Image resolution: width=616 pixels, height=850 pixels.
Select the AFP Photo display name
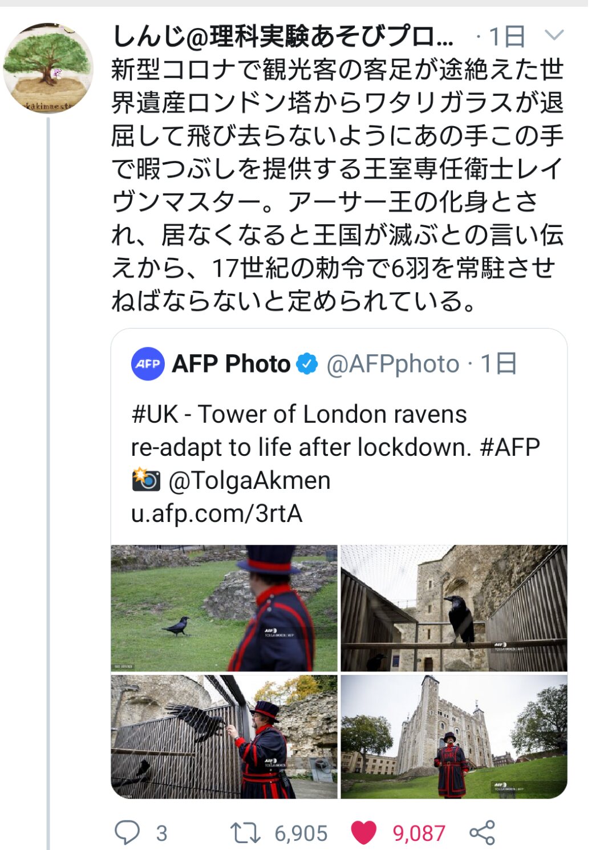point(231,363)
